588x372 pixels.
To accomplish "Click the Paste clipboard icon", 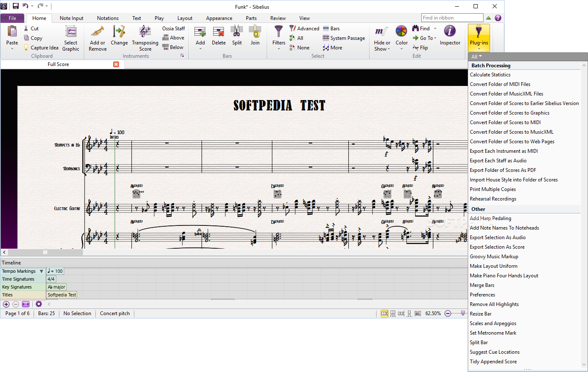I will [12, 32].
